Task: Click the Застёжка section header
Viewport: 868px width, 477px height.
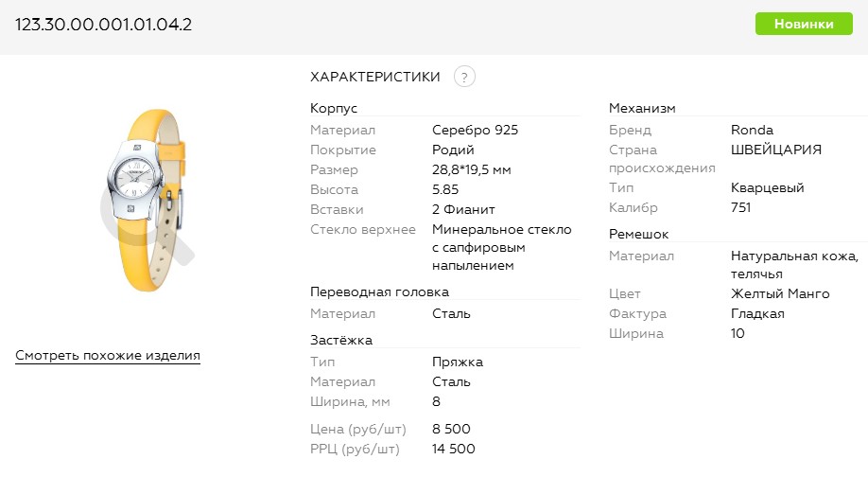Action: tap(341, 339)
